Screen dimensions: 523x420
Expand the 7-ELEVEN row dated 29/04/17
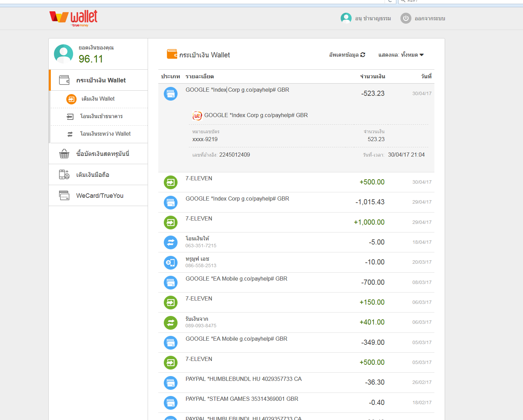[x=296, y=223]
